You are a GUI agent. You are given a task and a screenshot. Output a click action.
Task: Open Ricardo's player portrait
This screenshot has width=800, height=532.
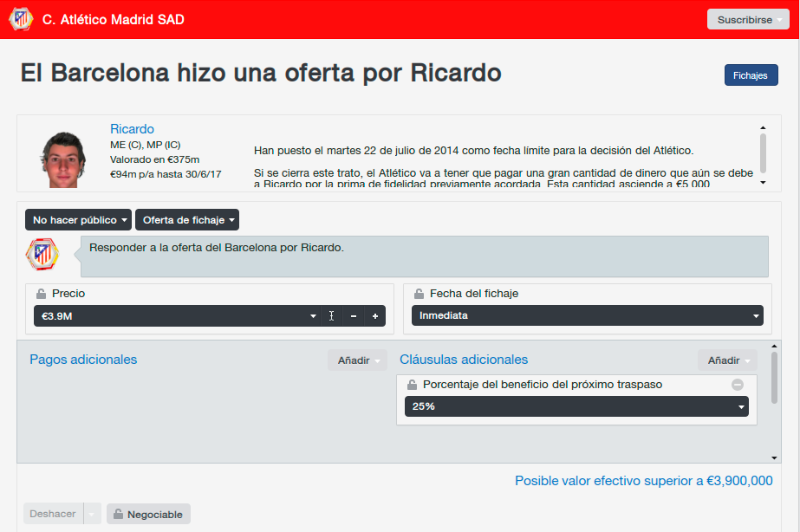tap(63, 159)
